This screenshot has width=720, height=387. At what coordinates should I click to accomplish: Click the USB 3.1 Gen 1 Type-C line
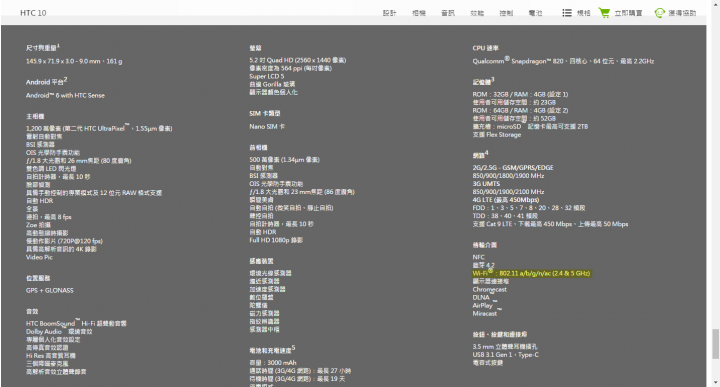coord(506,354)
